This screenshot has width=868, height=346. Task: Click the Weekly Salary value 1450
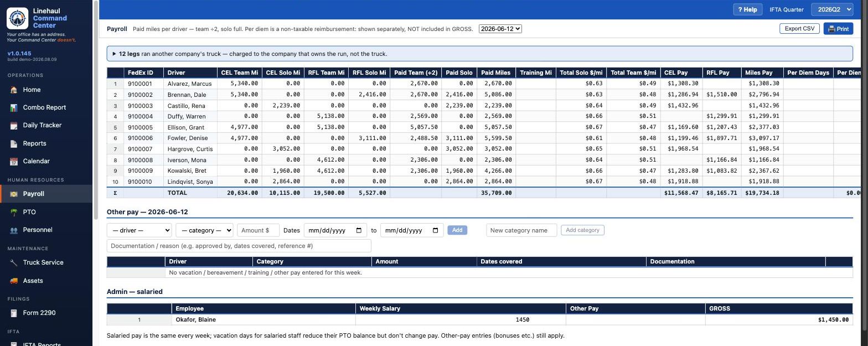click(522, 319)
